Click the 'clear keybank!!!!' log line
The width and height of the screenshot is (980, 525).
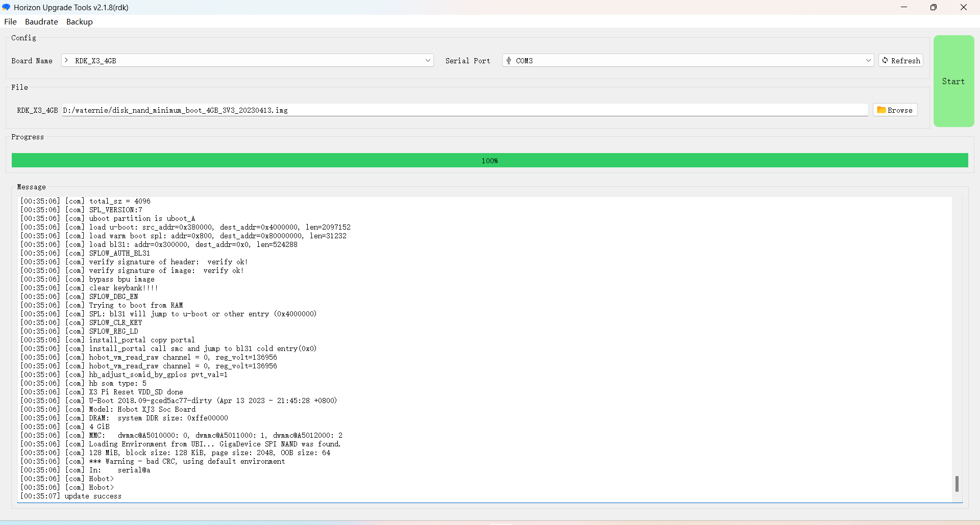tap(89, 288)
